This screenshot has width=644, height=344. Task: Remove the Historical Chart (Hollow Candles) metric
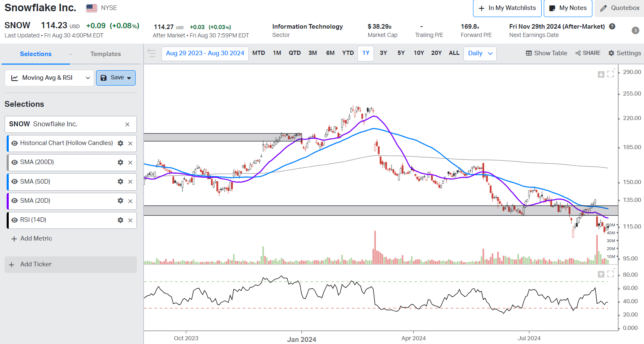(x=130, y=143)
